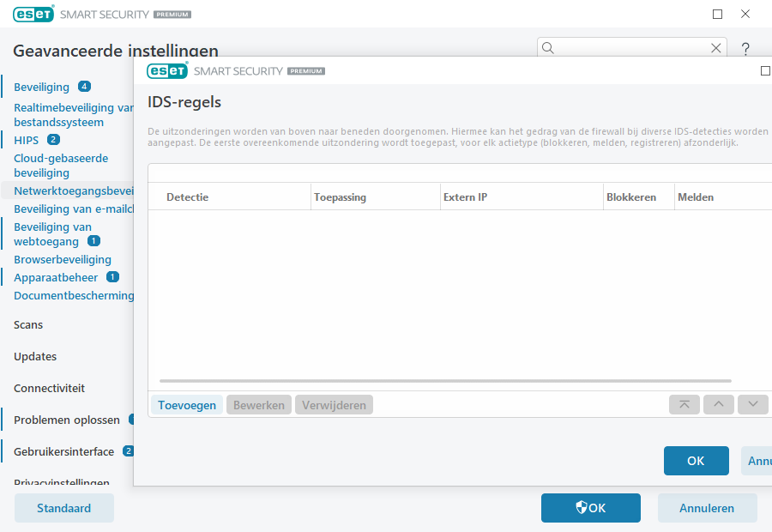Restore defaults with the Standaard button
The image size is (772, 532).
pyautogui.click(x=63, y=507)
